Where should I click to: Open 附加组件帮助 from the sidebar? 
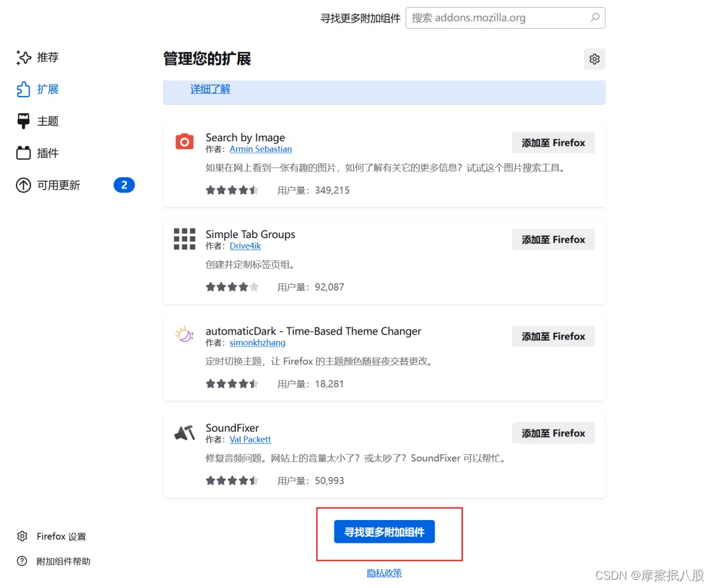[63, 561]
